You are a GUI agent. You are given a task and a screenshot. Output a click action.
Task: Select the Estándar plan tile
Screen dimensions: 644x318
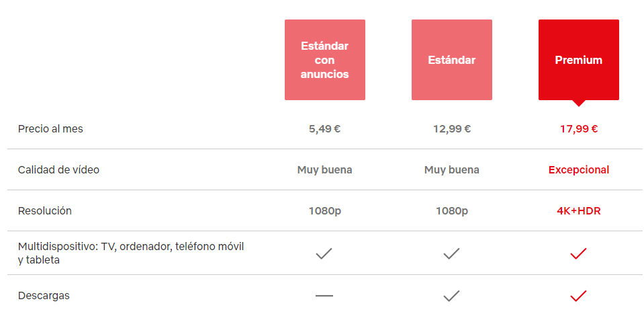pos(452,60)
